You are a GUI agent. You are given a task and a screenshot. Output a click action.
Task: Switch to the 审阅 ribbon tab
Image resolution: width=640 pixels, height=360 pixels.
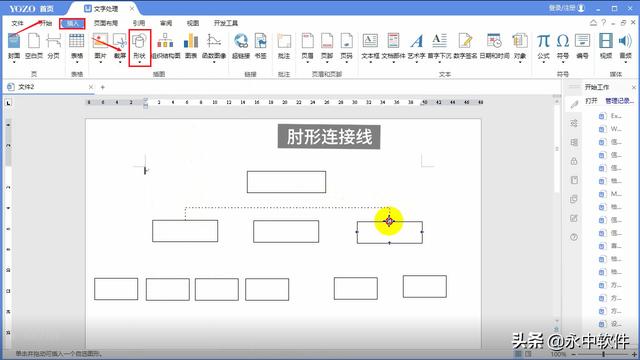[x=166, y=23]
